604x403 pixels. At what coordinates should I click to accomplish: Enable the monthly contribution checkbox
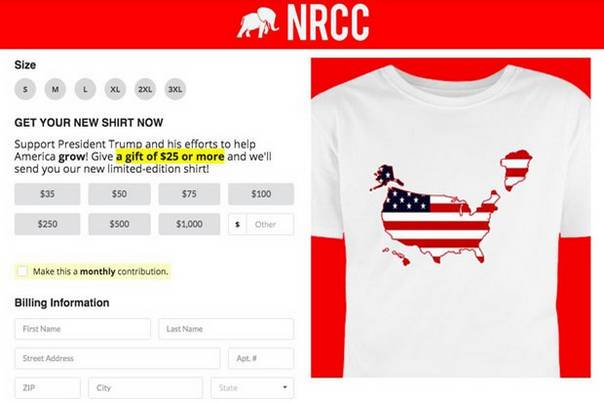22,271
